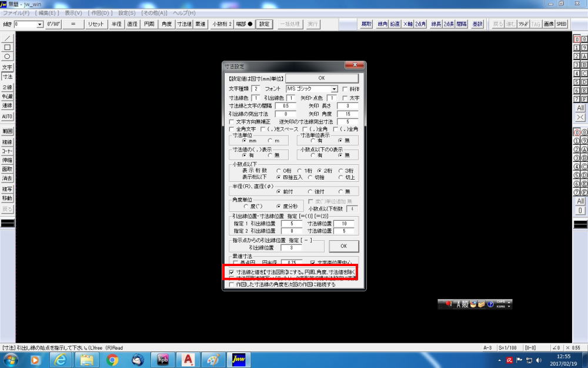
Task: Select the 範囲 range selection tool
Action: (7, 131)
